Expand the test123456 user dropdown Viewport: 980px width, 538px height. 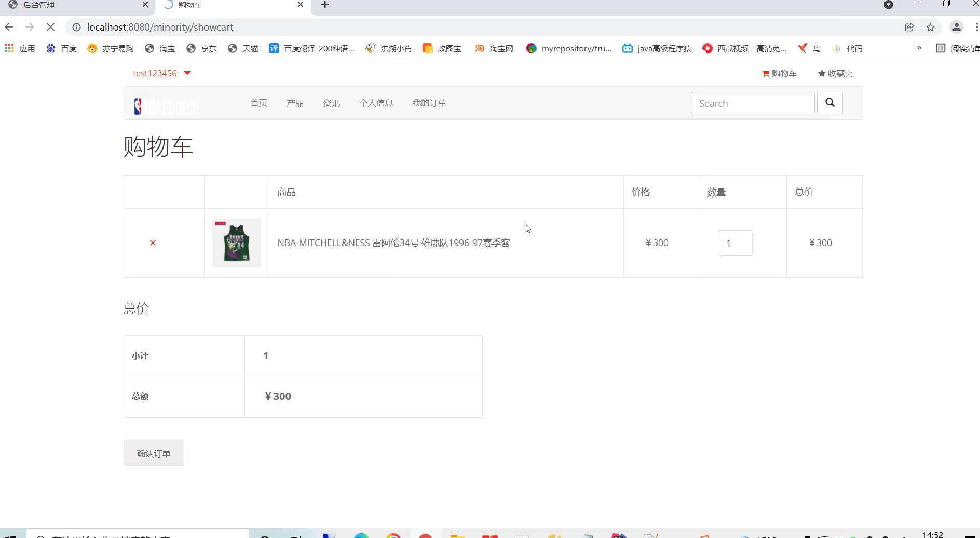point(162,73)
